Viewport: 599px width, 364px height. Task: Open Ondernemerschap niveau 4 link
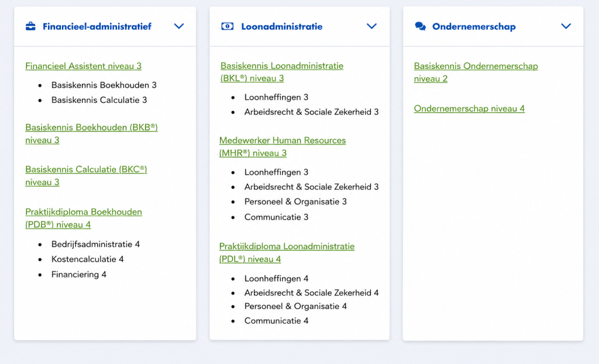point(469,108)
